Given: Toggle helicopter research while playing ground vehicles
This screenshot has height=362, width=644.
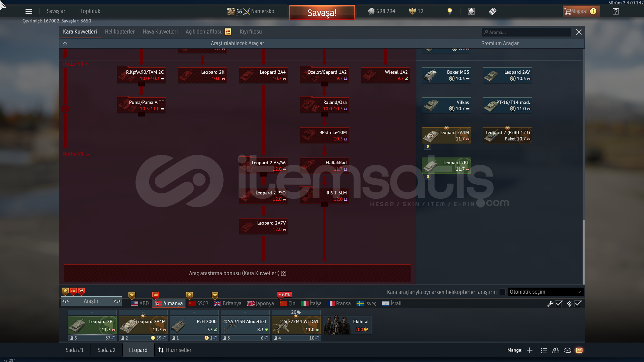Looking at the screenshot, I should (x=502, y=292).
